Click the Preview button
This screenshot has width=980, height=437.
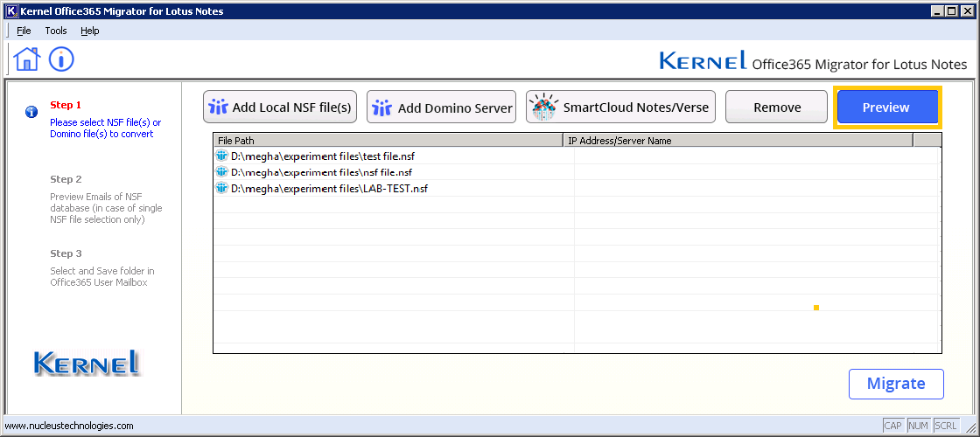[x=887, y=107]
